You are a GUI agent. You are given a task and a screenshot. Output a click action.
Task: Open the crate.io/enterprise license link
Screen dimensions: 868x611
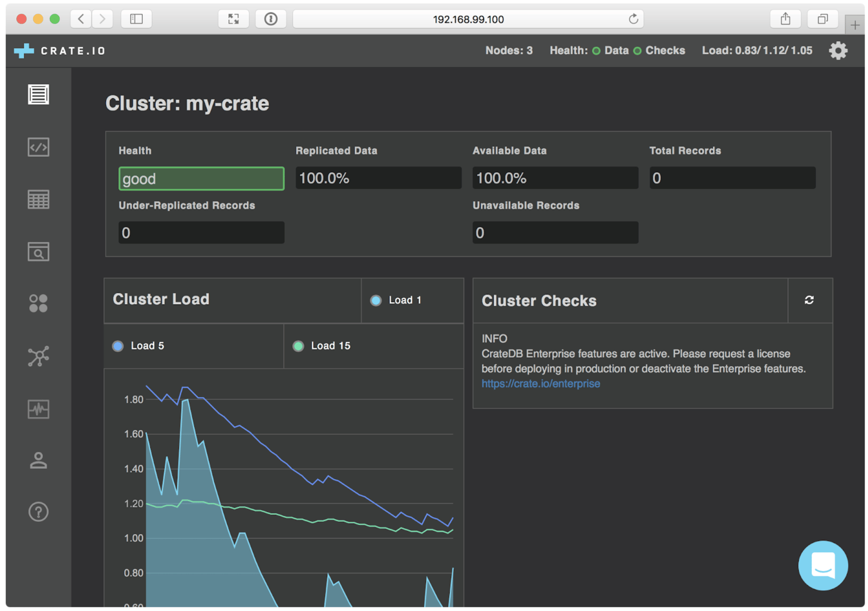(x=540, y=383)
